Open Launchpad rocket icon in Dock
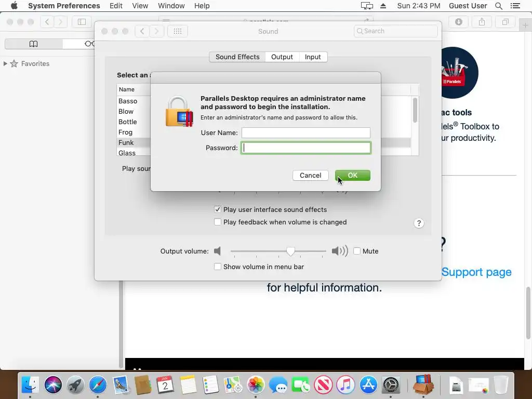The height and width of the screenshot is (399, 532). click(x=75, y=385)
